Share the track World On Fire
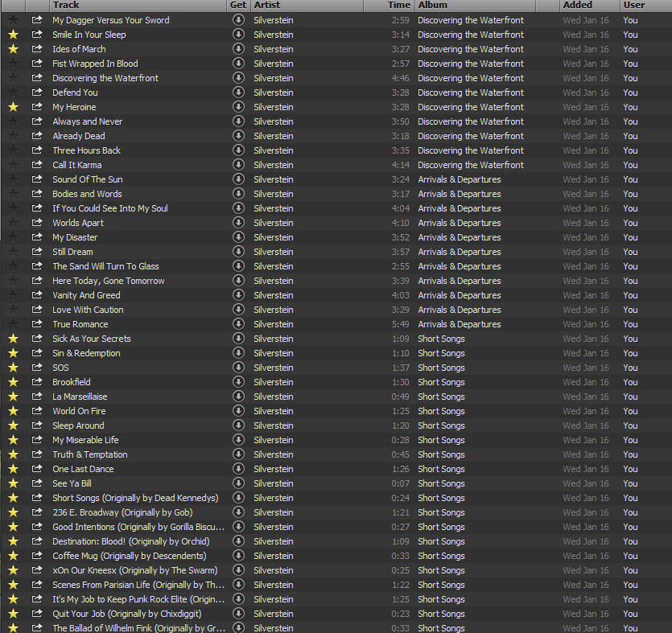The width and height of the screenshot is (672, 633). click(x=37, y=411)
